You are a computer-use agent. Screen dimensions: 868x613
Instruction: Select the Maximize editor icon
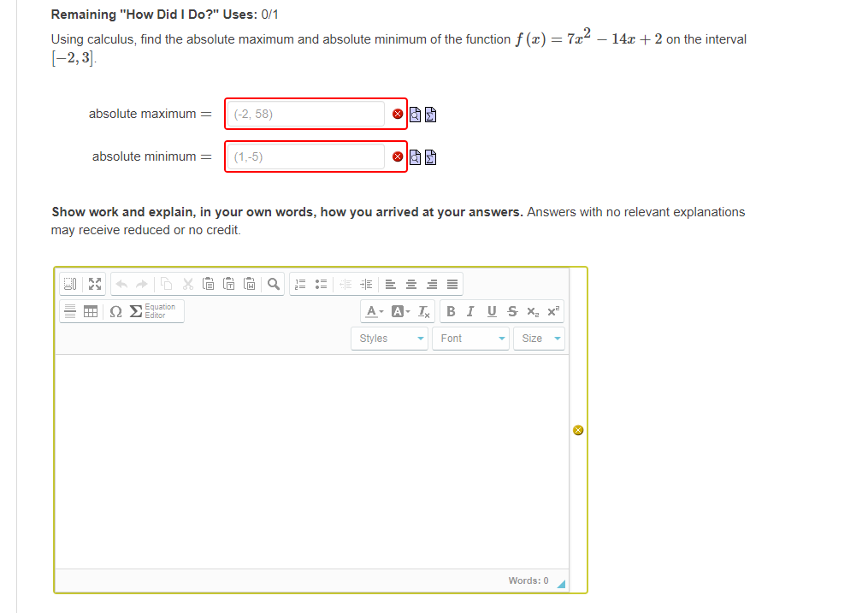point(94,283)
